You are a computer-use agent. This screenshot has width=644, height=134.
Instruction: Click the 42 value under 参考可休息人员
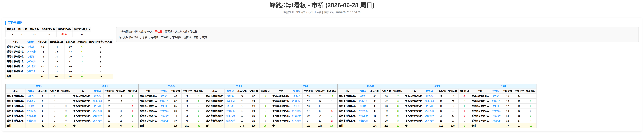pos(82,35)
